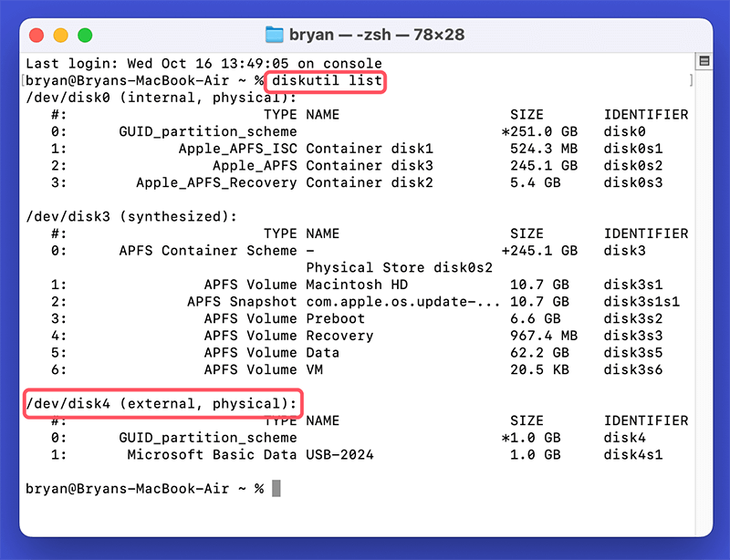The height and width of the screenshot is (560, 730).
Task: Click the block cursor at the last prompt
Action: click(276, 489)
